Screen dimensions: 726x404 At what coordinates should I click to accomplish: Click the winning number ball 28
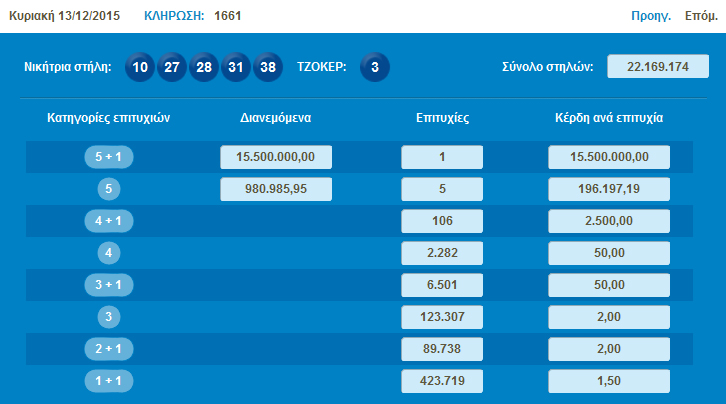pos(204,67)
